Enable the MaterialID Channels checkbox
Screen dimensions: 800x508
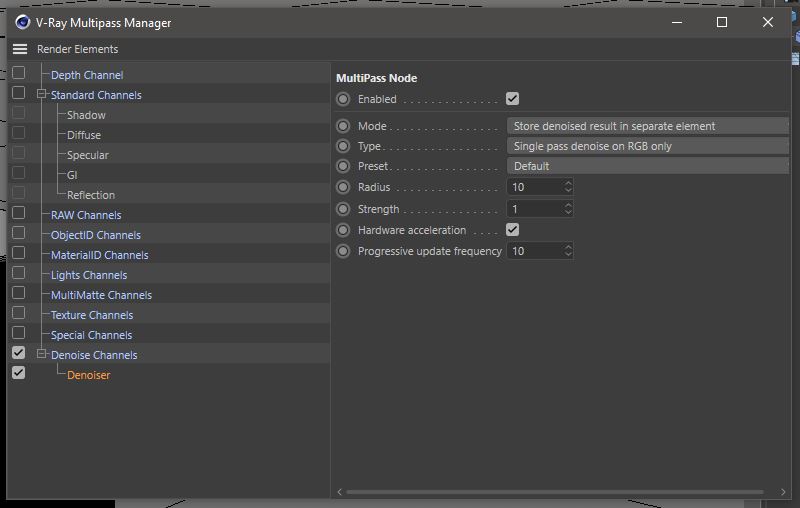(18, 253)
